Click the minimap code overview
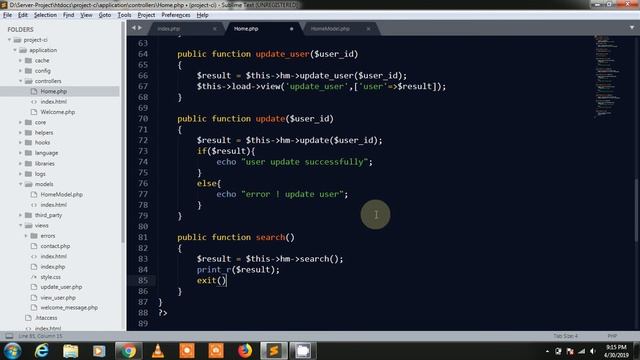 (607, 76)
